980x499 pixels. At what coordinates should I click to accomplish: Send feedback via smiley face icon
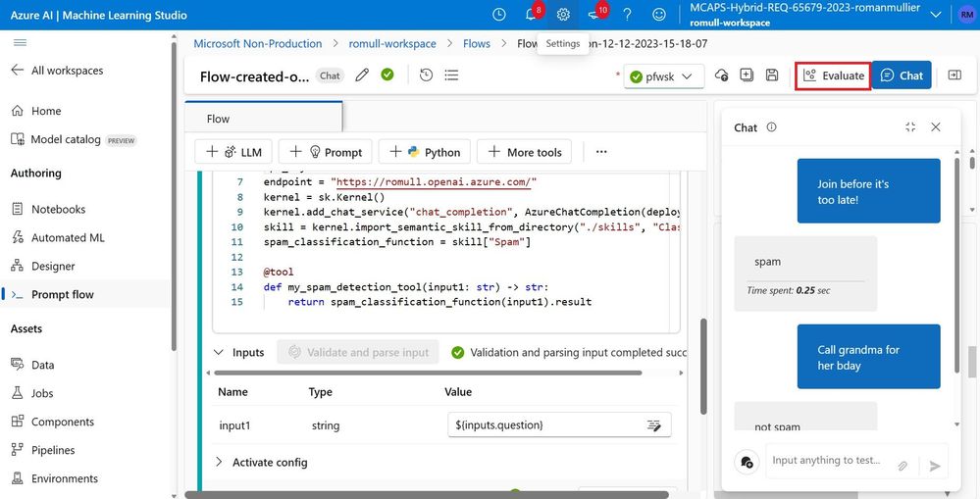[x=659, y=15]
